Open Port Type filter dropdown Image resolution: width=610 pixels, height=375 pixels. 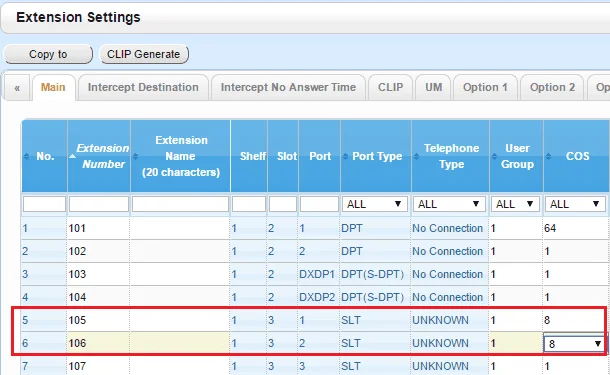[375, 204]
